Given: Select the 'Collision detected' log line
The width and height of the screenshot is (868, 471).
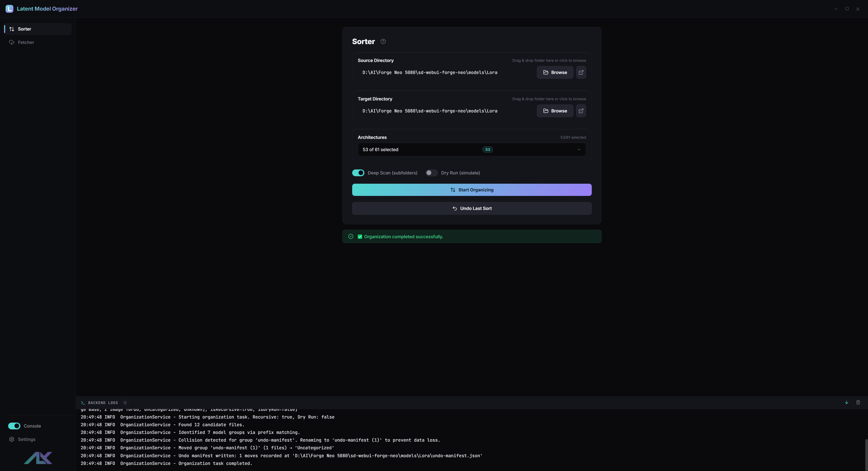Looking at the screenshot, I should point(260,440).
